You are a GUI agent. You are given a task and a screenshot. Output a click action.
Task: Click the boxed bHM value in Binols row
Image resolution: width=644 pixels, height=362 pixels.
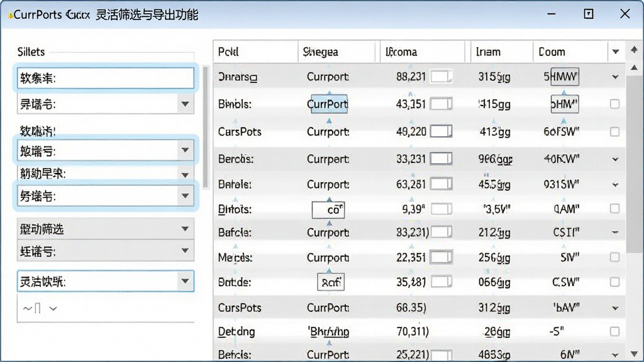[x=565, y=104]
